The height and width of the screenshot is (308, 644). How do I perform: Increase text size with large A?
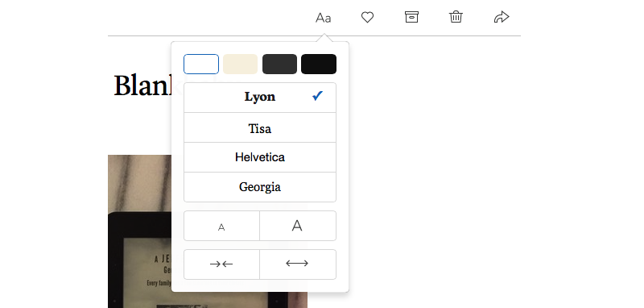click(x=298, y=226)
